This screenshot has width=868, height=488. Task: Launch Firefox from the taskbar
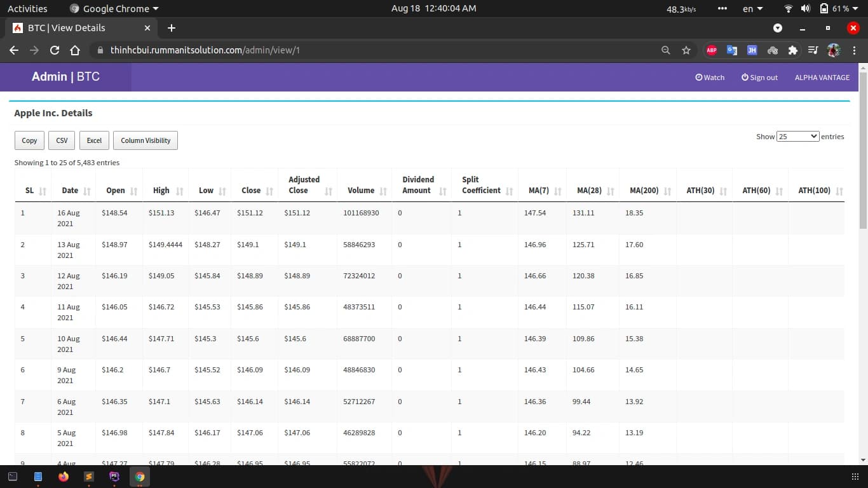pos(64,477)
